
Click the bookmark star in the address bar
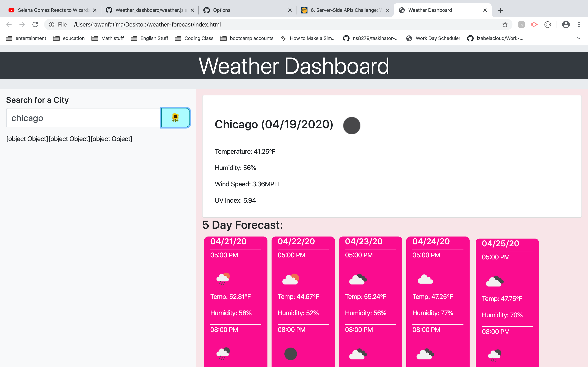click(505, 24)
